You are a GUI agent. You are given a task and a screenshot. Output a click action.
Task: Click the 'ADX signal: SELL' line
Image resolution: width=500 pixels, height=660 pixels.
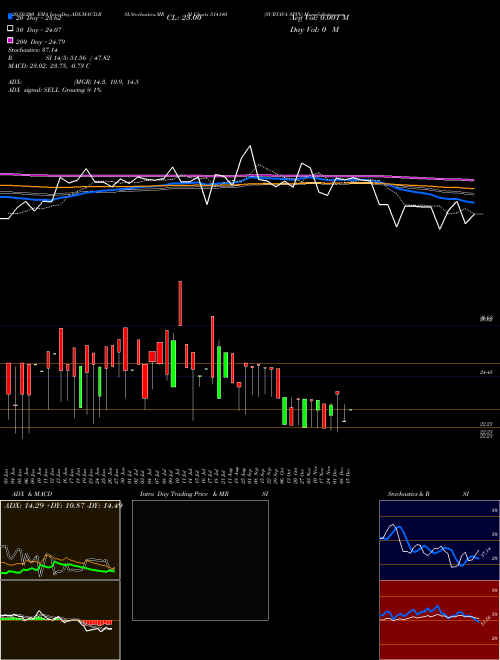(55, 90)
